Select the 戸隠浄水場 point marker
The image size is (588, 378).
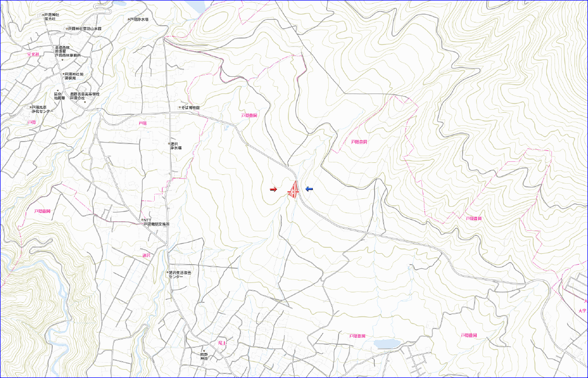coord(129,19)
